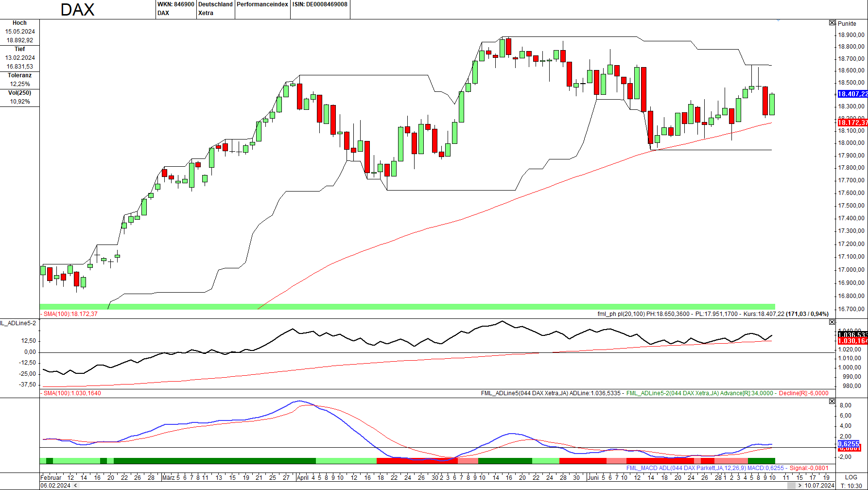Click the SMA(100):18.172,37 legend label
Image resolution: width=868 pixels, height=490 pixels.
click(70, 314)
